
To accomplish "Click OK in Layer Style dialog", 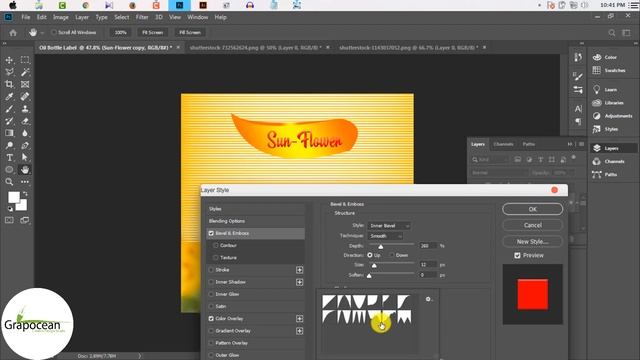I will 533,209.
